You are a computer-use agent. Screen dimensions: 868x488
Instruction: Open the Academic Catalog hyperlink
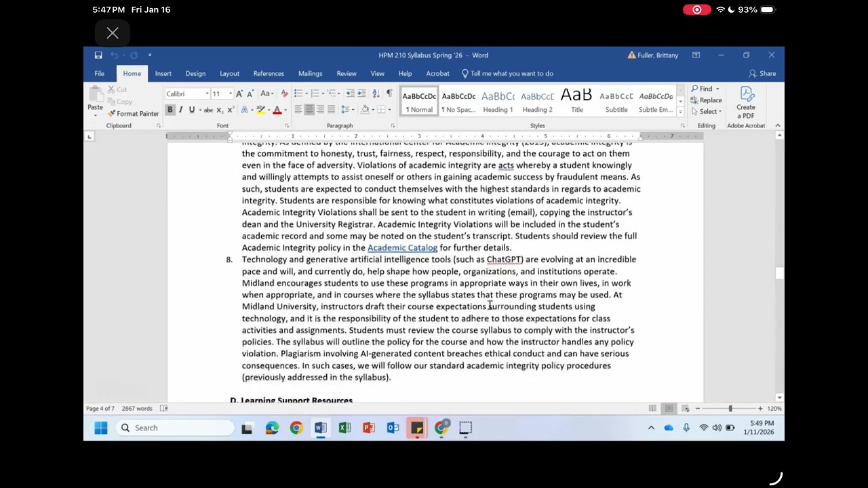pyautogui.click(x=402, y=248)
